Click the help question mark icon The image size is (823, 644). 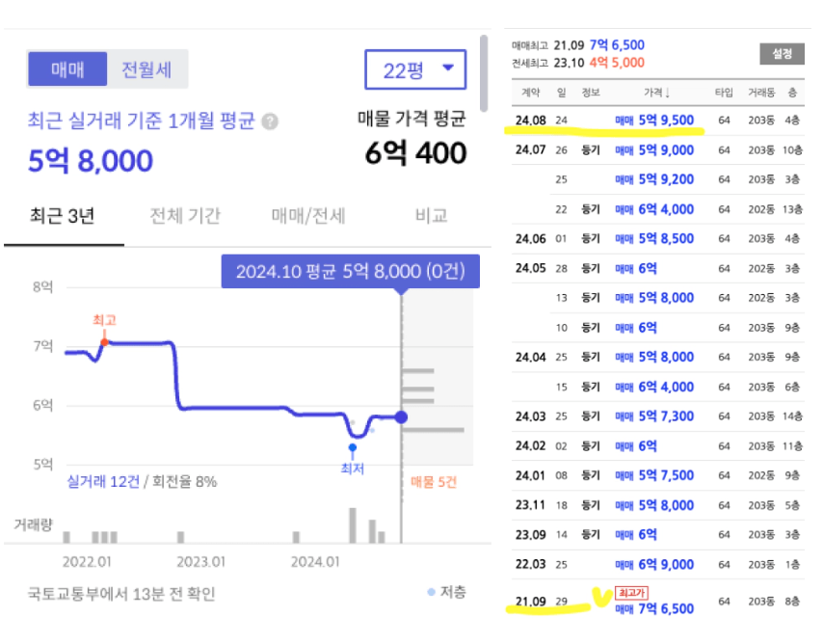[270, 121]
